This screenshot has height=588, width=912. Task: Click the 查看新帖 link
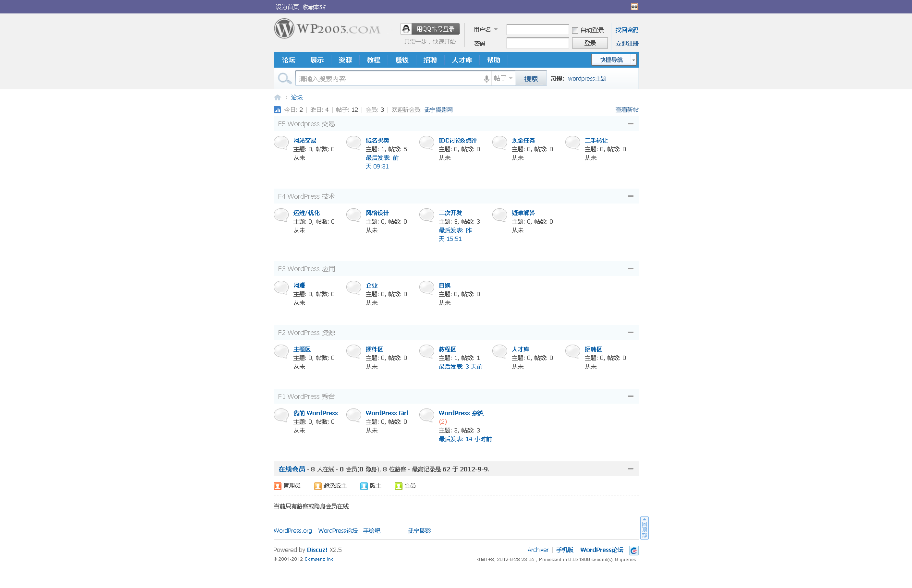tap(627, 110)
